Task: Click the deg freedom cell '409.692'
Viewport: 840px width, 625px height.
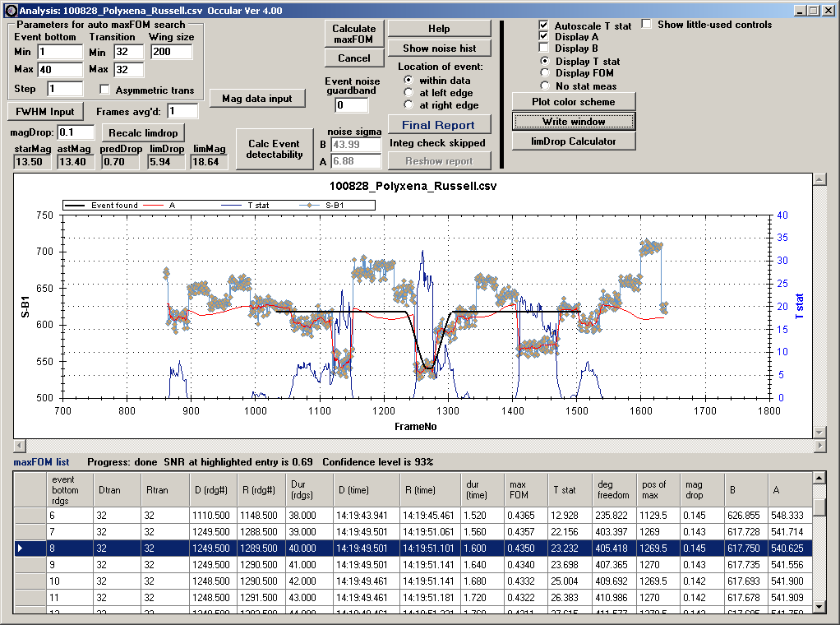Action: tap(614, 581)
